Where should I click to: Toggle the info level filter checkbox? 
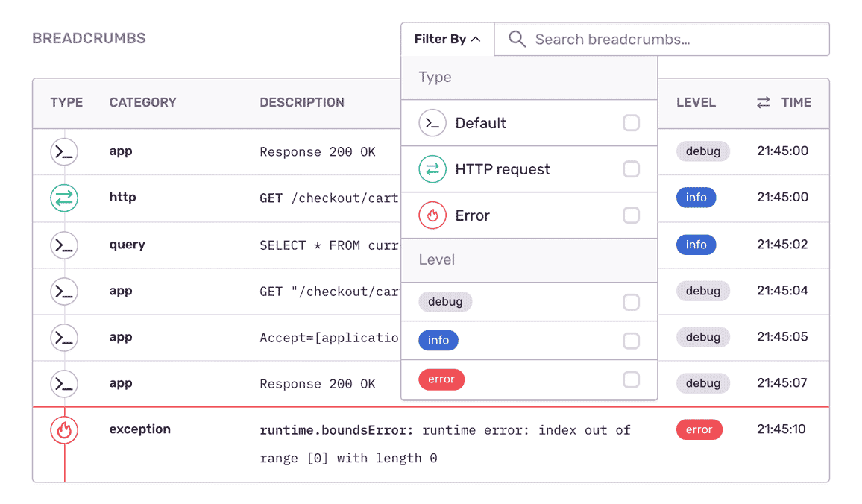631,341
